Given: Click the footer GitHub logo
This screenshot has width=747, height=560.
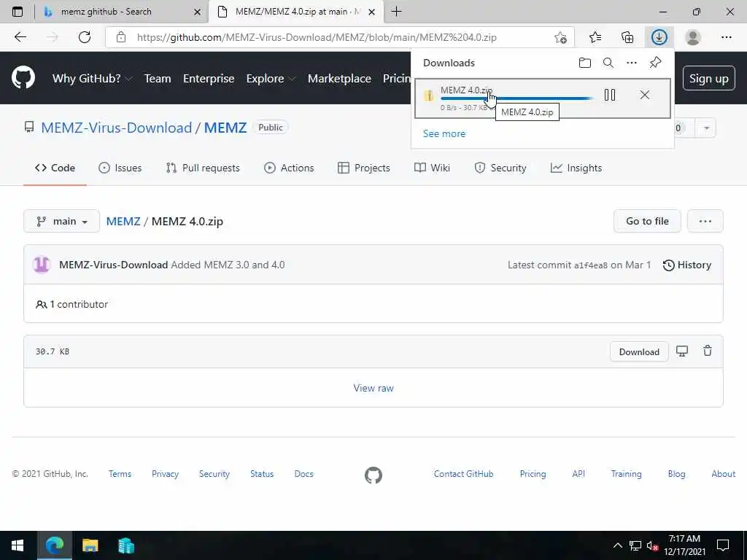Looking at the screenshot, I should [x=373, y=475].
